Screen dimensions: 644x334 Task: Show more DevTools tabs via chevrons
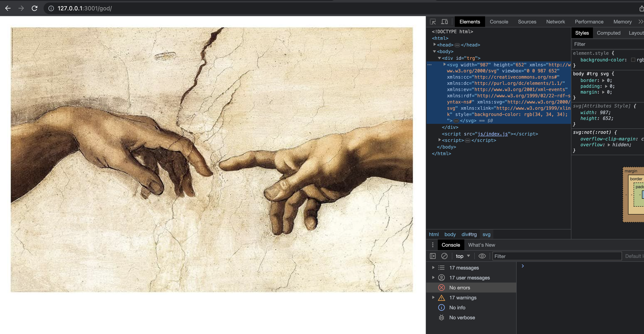pyautogui.click(x=640, y=22)
